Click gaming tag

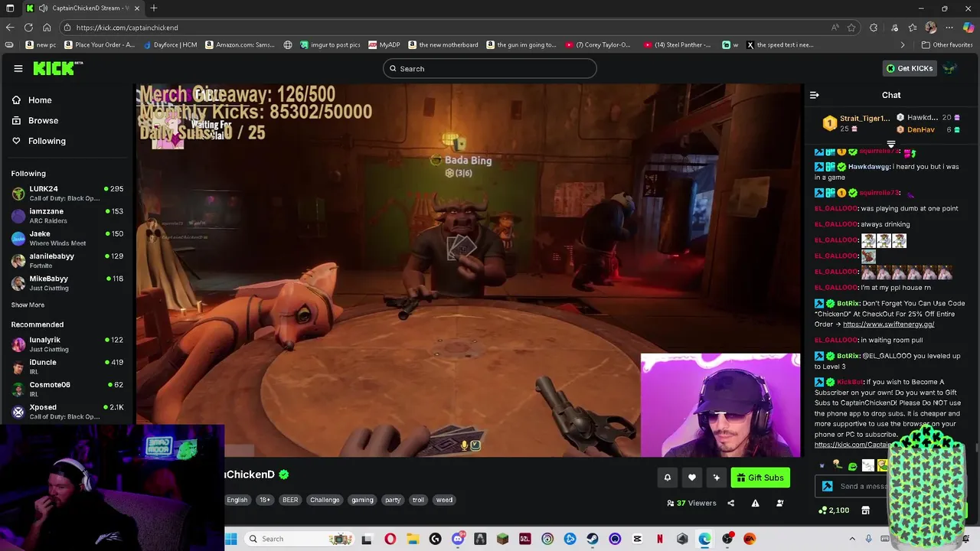362,500
